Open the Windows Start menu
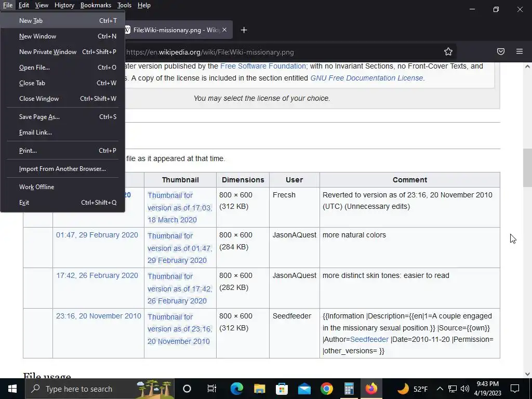This screenshot has height=399, width=532. pos(12,389)
